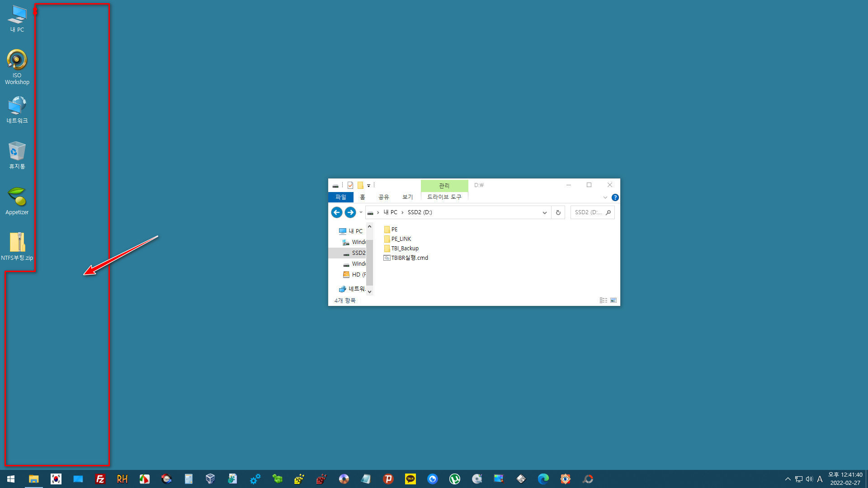Open the 드라이브 도구 ribbon tab

click(444, 197)
